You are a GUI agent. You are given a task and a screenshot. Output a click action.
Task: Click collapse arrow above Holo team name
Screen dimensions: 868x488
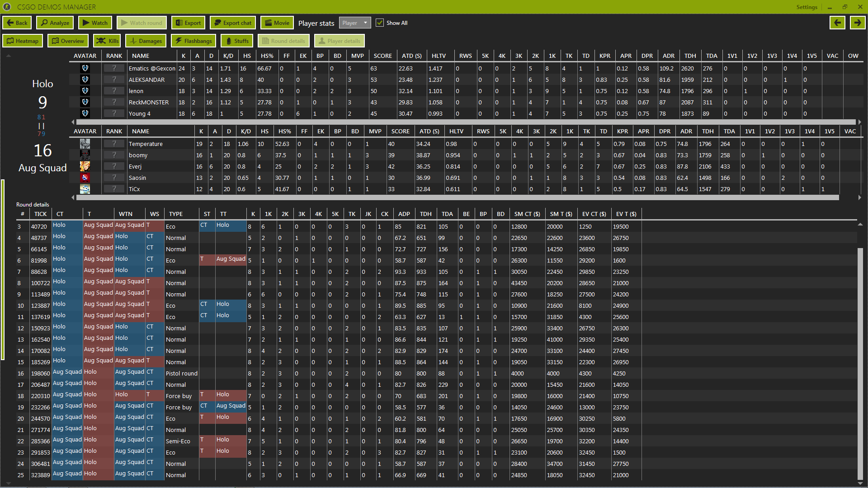tap(8, 56)
